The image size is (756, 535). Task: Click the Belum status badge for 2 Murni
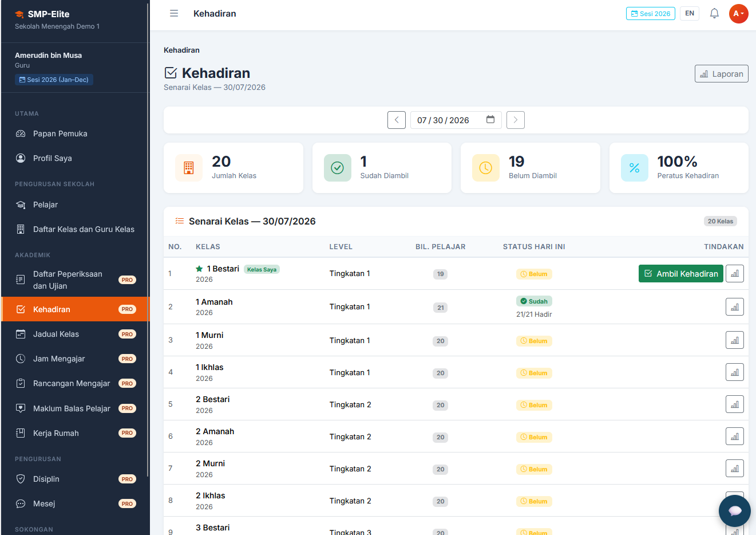pos(534,469)
